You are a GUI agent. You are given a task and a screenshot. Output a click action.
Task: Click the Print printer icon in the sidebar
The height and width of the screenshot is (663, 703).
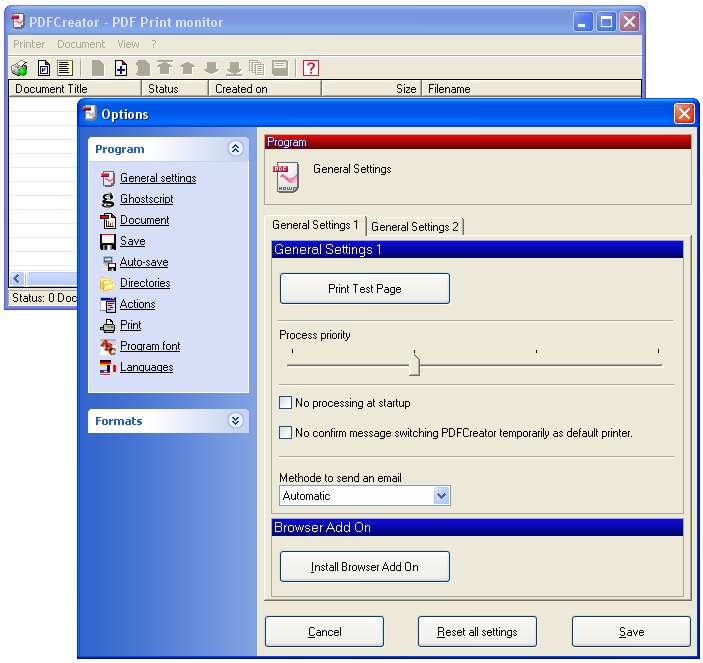pyautogui.click(x=108, y=325)
